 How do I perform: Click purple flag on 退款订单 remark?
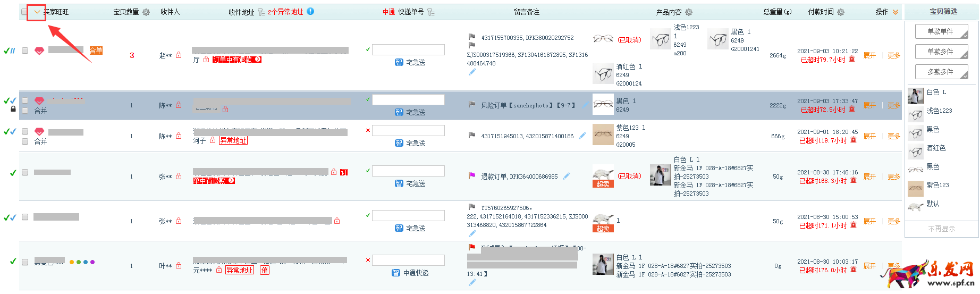(x=472, y=175)
